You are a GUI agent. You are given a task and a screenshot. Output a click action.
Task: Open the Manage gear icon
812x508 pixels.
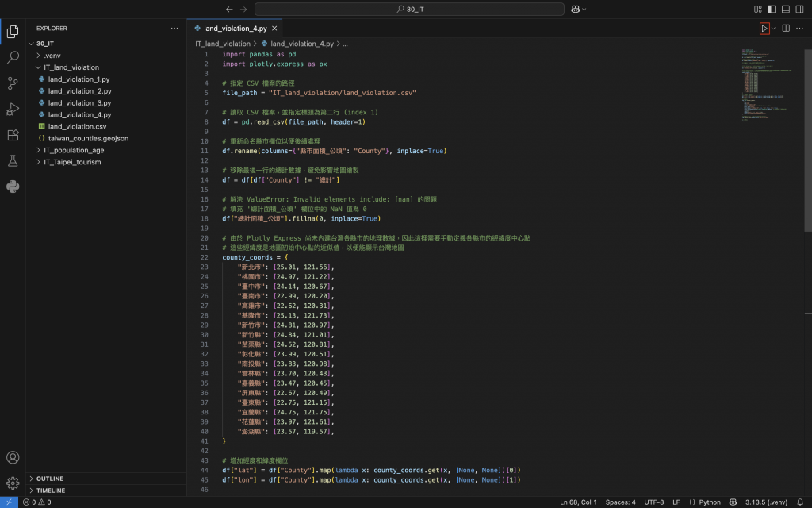13,483
